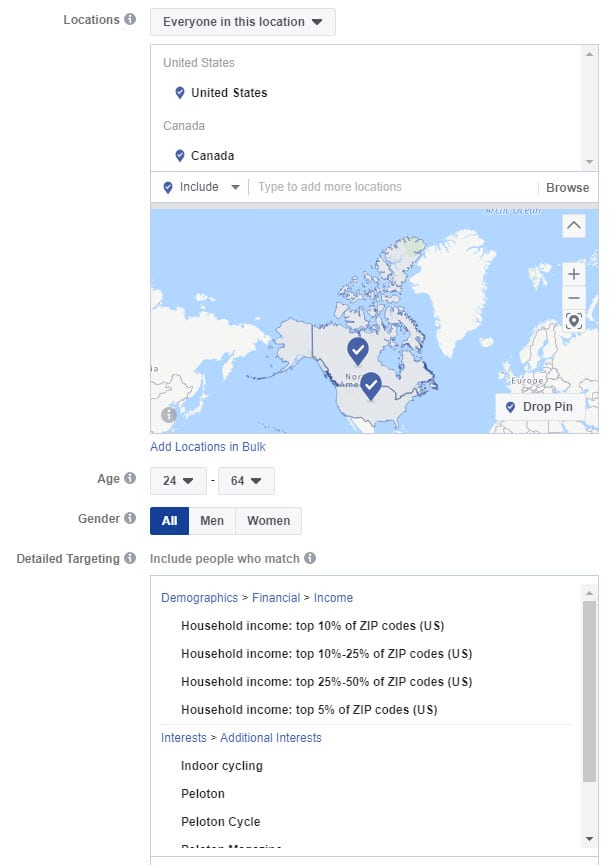Click the Detailed Targeting info icon
The width and height of the screenshot is (616, 865).
(x=130, y=558)
